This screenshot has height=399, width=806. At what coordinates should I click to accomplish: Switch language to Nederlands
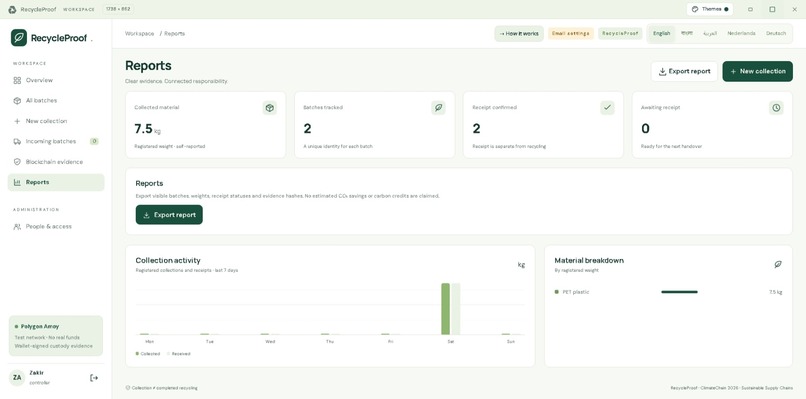coord(741,33)
